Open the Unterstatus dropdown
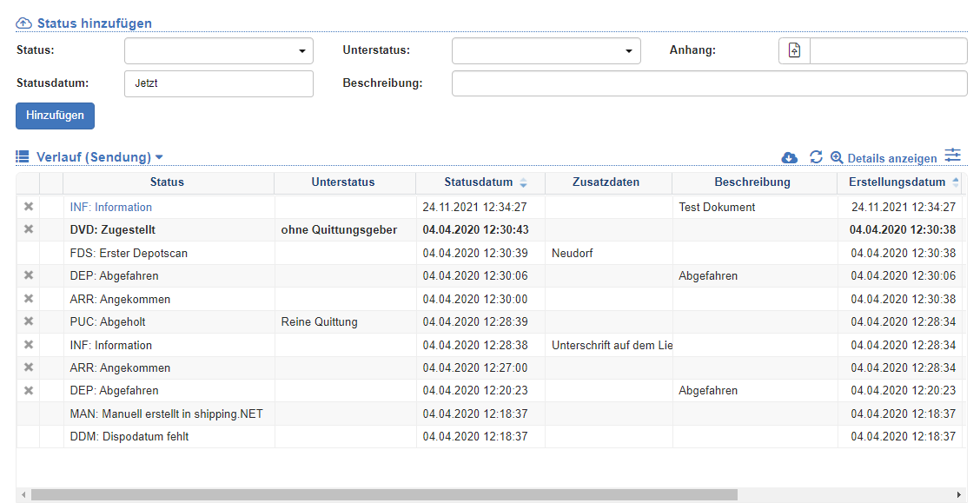The image size is (980, 503). pos(546,51)
